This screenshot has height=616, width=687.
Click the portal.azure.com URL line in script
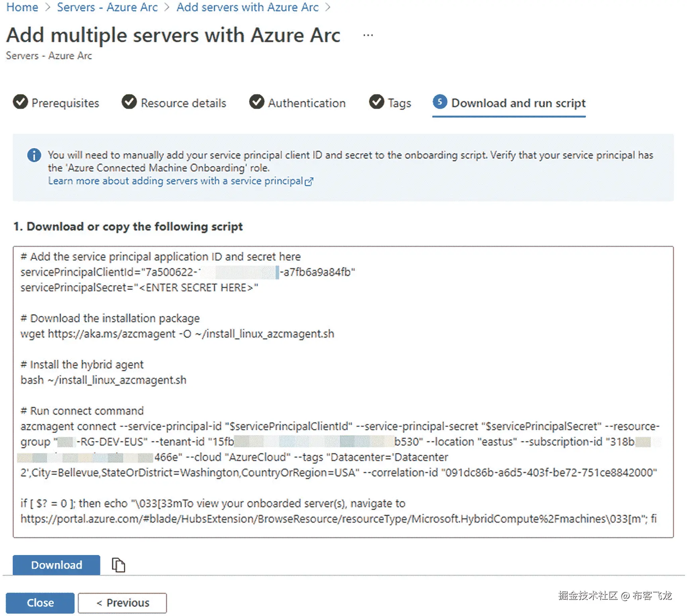tap(339, 519)
